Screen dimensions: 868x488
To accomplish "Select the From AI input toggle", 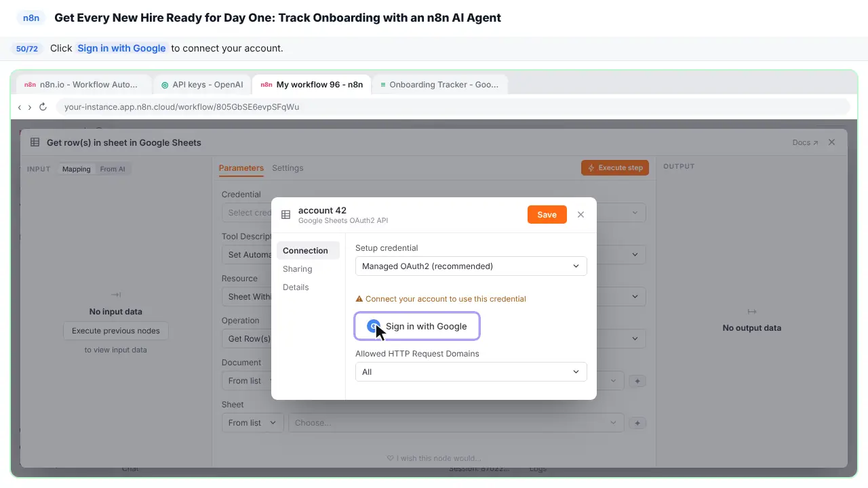I will point(113,169).
